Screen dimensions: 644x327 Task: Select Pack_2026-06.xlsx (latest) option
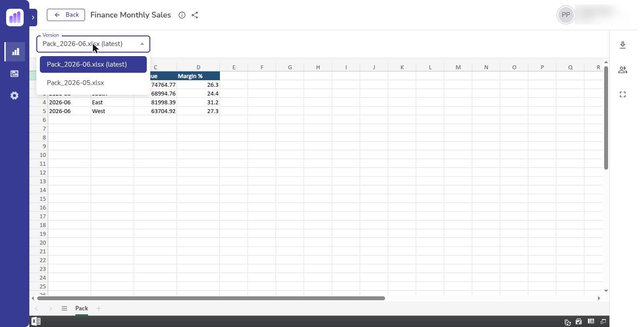[93, 64]
